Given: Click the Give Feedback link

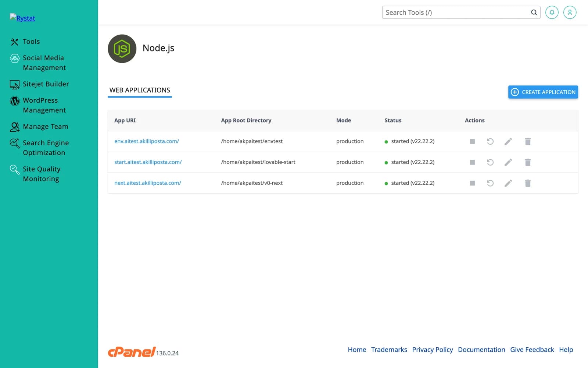Looking at the screenshot, I should (x=532, y=350).
